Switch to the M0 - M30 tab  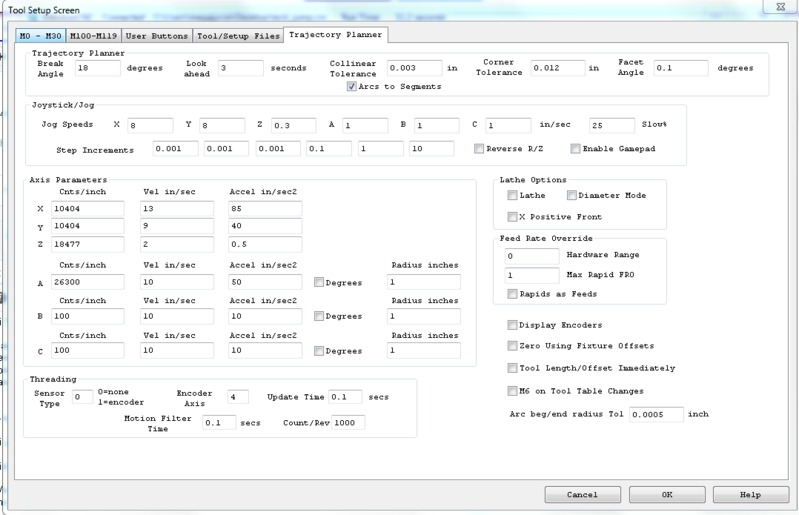tap(40, 35)
